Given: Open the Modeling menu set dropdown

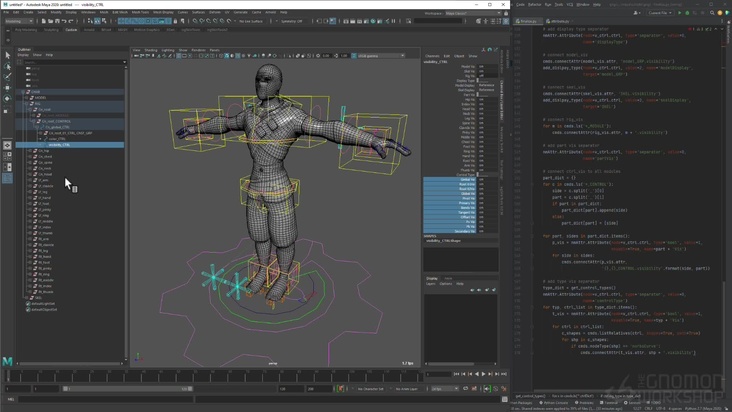Looking at the screenshot, I should pos(18,20).
